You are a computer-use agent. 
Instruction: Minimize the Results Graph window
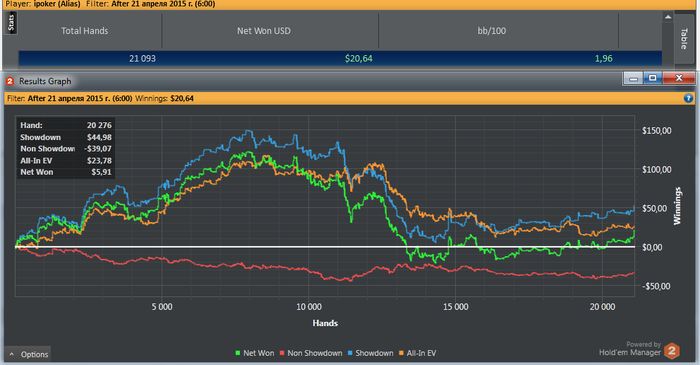pos(633,79)
